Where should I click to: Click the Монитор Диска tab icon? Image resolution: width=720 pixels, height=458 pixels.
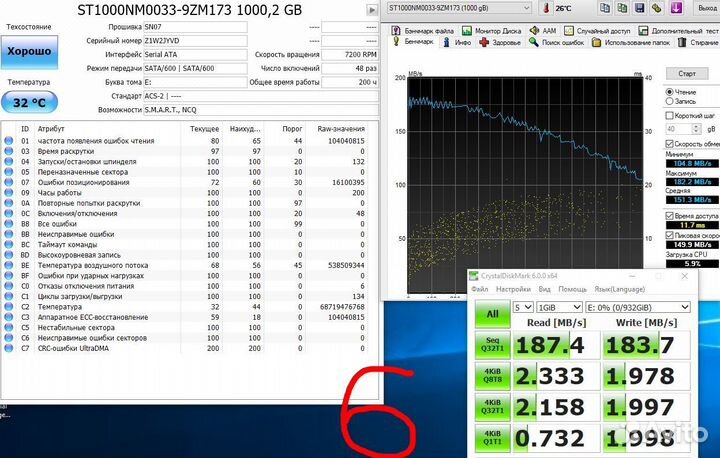(467, 31)
